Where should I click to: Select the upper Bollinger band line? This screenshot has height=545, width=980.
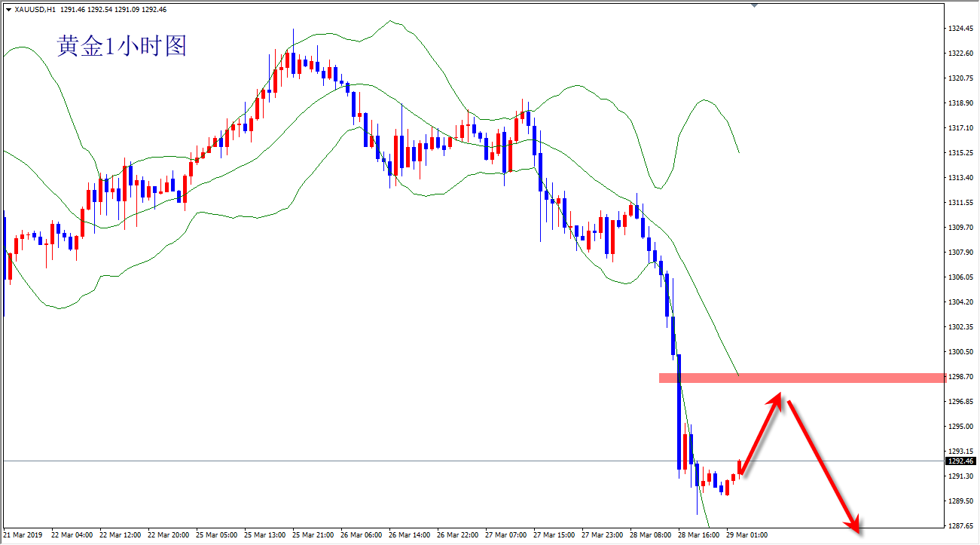(390, 21)
